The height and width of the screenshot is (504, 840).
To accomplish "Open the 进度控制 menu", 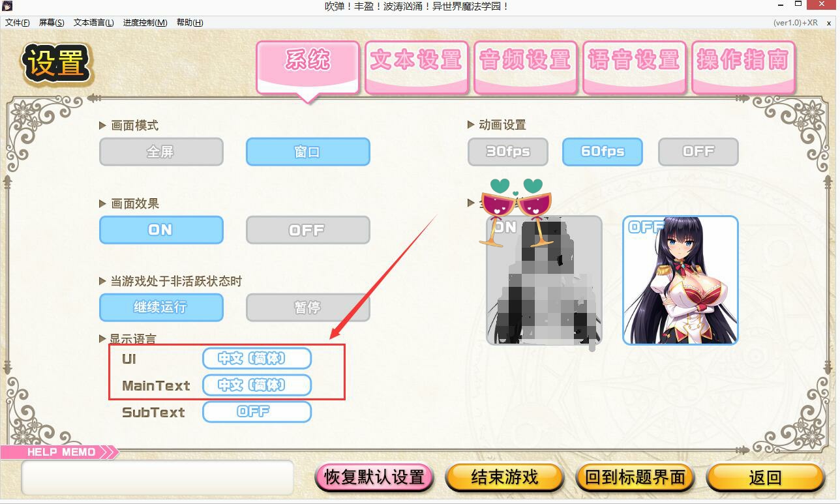I will tap(145, 22).
